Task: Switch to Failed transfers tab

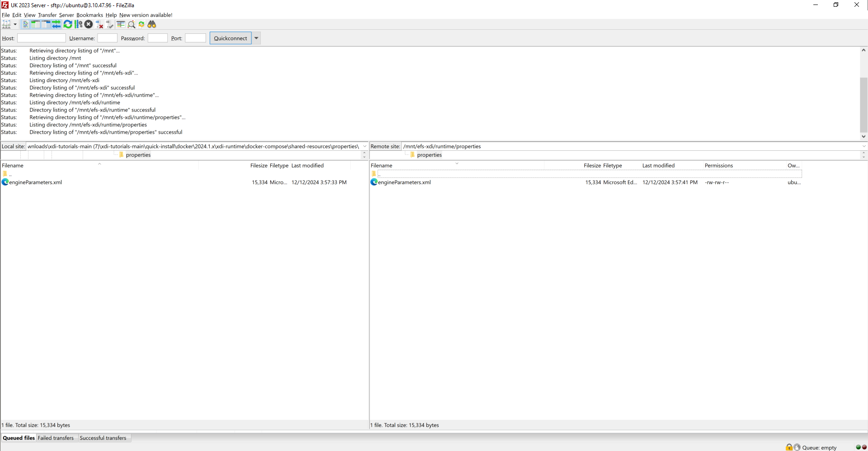Action: [56, 438]
